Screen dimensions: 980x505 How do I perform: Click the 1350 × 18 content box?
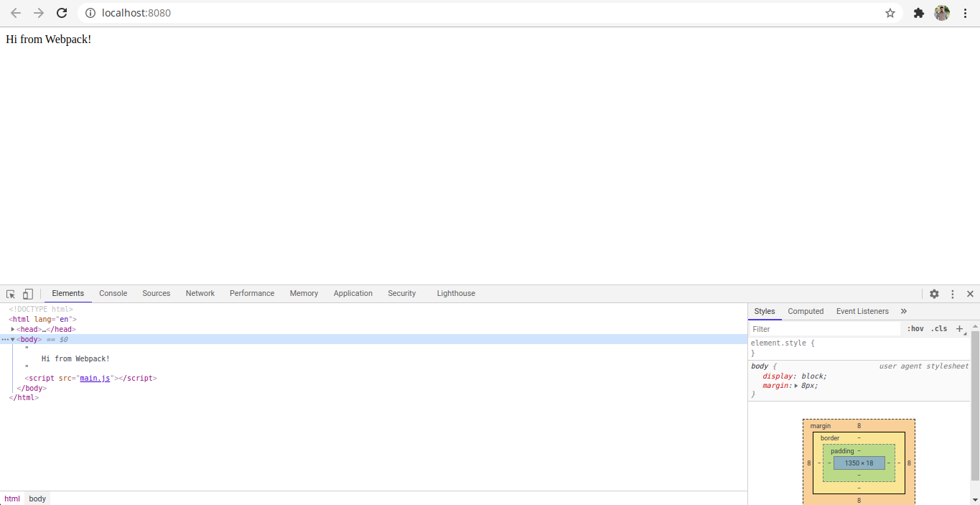pos(859,463)
